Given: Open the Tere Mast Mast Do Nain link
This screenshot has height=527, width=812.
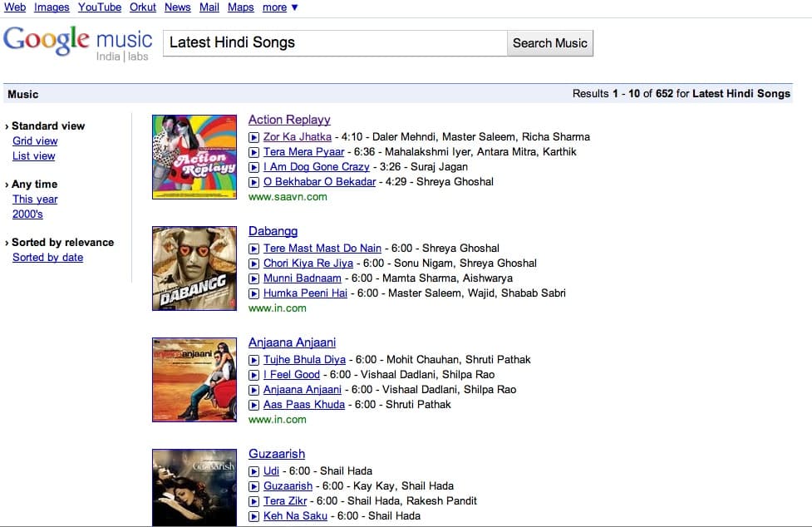Looking at the screenshot, I should click(322, 248).
